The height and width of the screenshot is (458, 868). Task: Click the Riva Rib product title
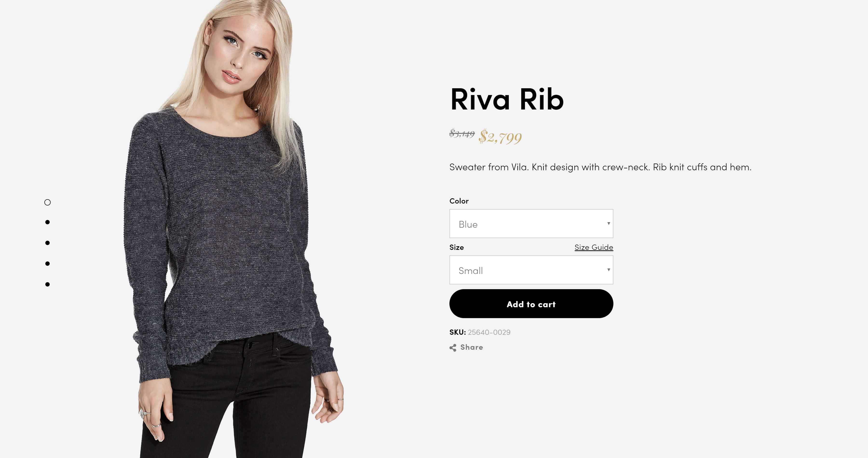tap(507, 99)
